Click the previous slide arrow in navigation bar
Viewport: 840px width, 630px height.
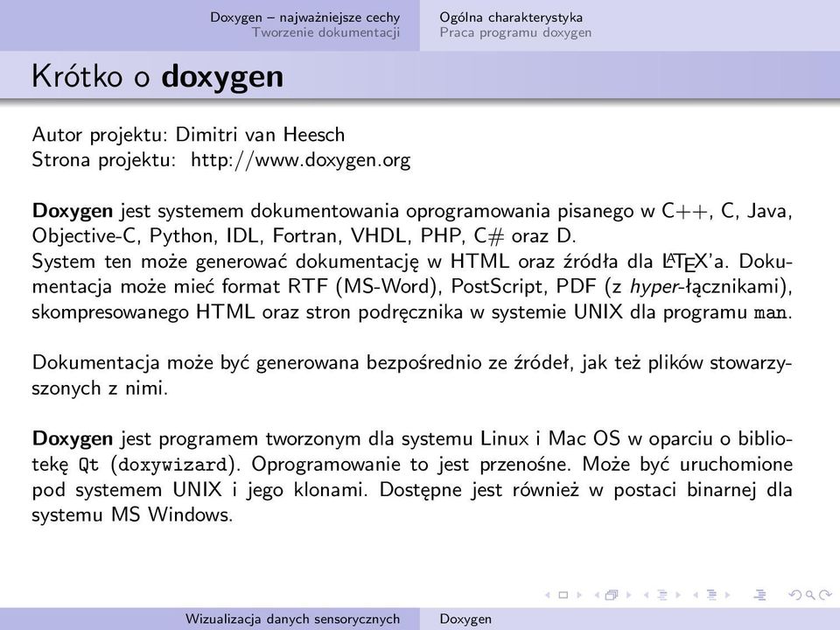coord(548,595)
